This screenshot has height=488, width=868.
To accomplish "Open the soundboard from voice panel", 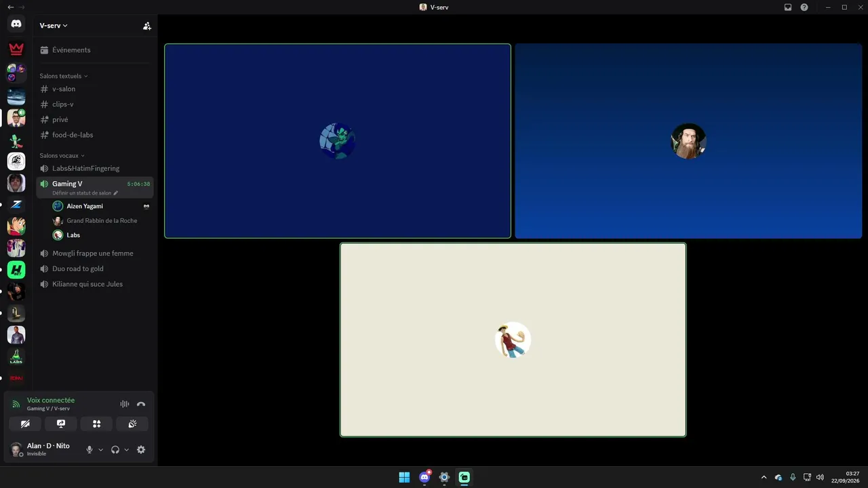I will [132, 424].
